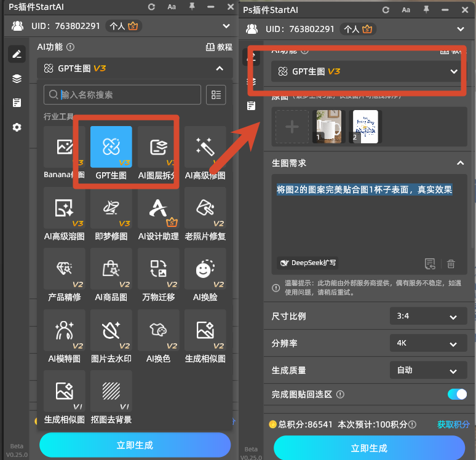Expand the GPT生图 V3 dropdown in right panel

tap(454, 72)
